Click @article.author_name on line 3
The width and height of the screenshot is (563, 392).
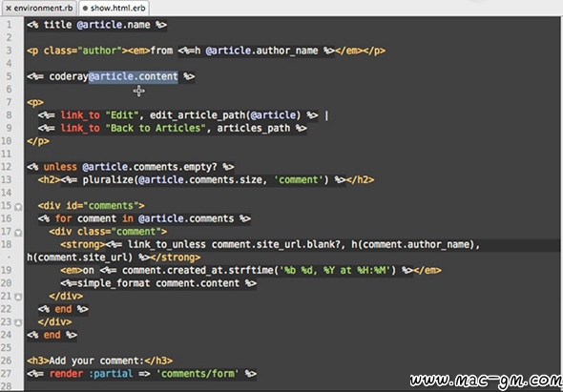[x=261, y=51]
